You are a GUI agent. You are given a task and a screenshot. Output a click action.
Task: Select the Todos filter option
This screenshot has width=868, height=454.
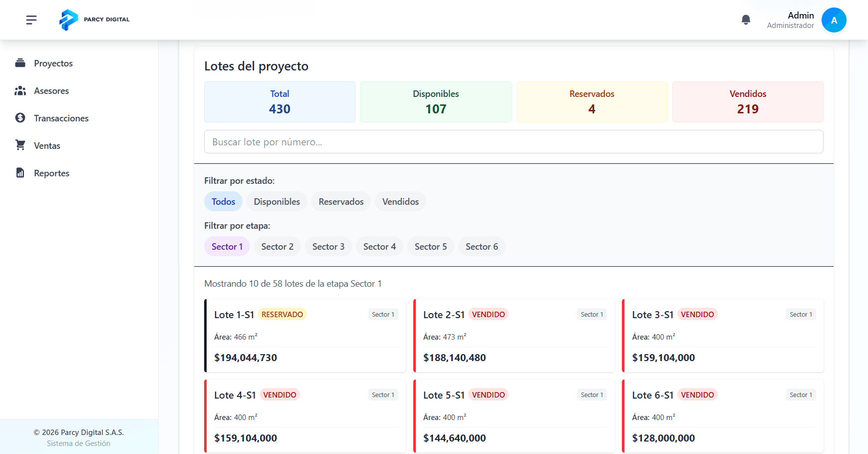[x=223, y=201]
